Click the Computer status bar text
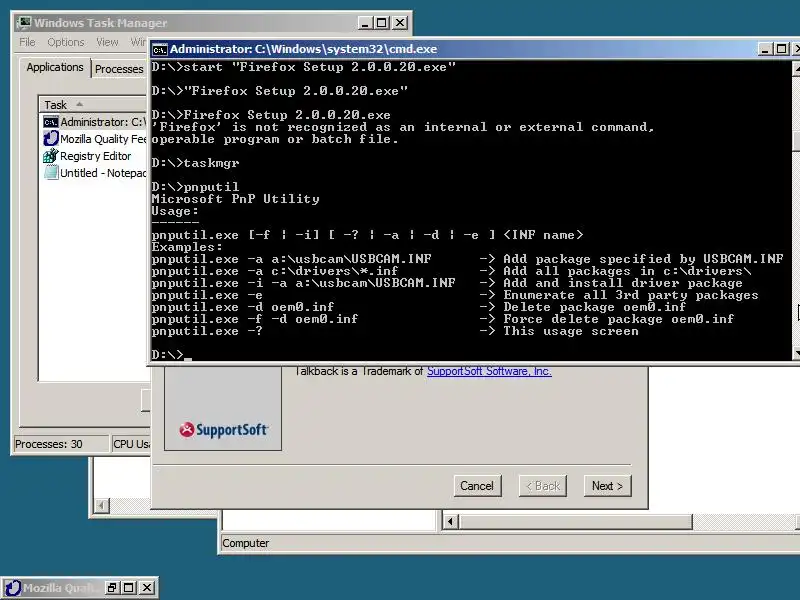The width and height of the screenshot is (800, 600). [245, 543]
